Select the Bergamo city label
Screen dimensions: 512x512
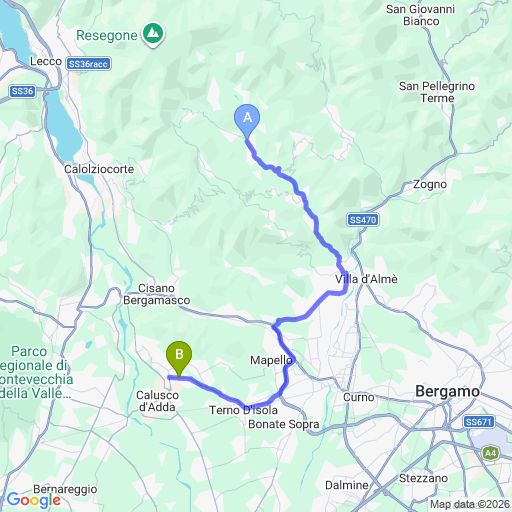(x=447, y=391)
